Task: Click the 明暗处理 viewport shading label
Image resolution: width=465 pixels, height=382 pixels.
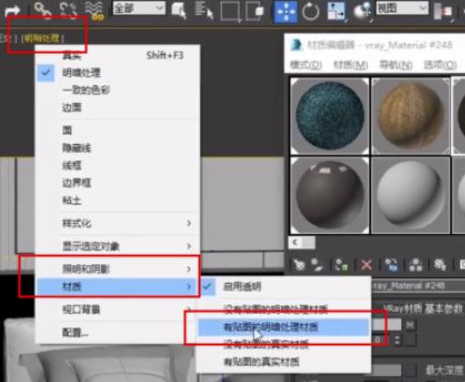Action: click(x=42, y=38)
